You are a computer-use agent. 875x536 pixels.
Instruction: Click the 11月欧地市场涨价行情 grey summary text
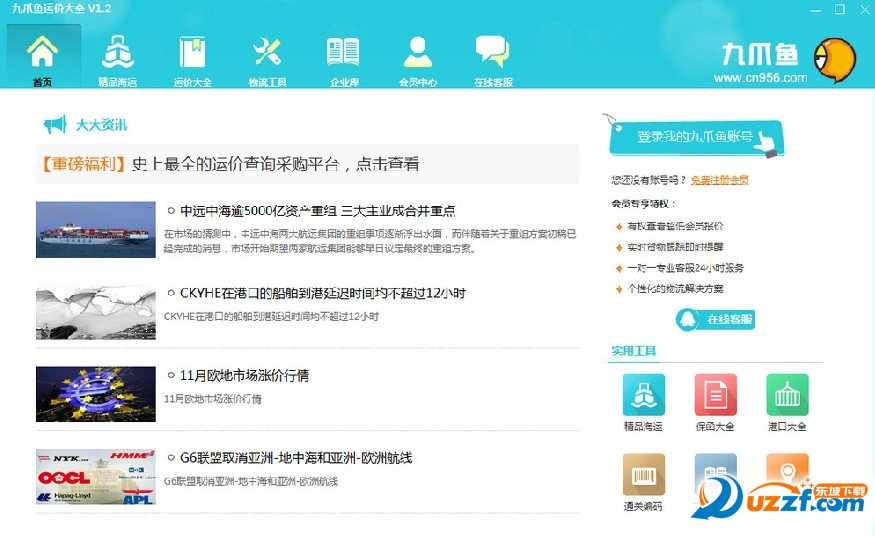[213, 399]
